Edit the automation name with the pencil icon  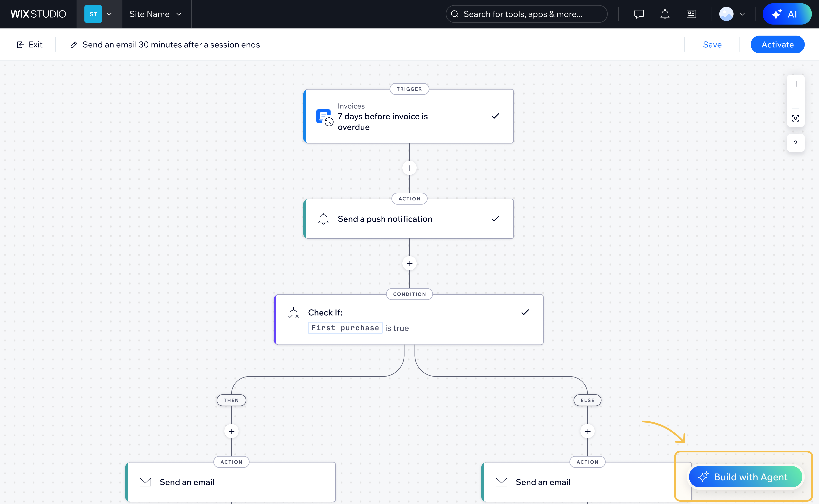click(74, 45)
